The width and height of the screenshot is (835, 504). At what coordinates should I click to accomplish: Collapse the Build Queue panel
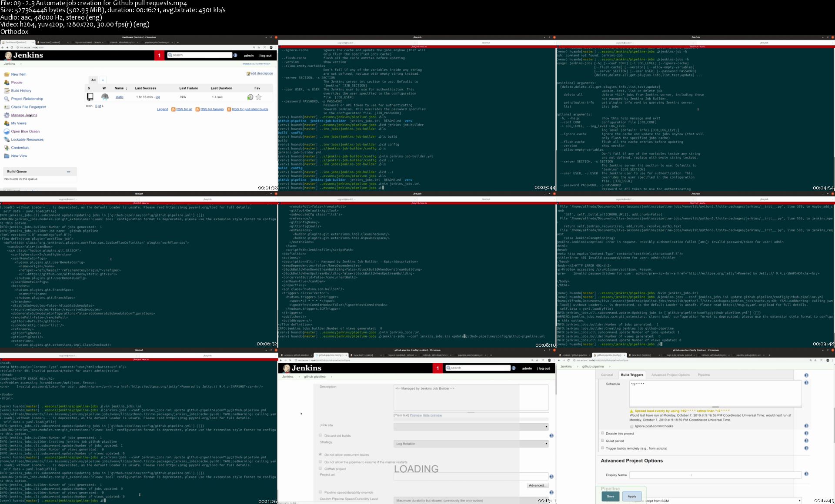click(69, 172)
